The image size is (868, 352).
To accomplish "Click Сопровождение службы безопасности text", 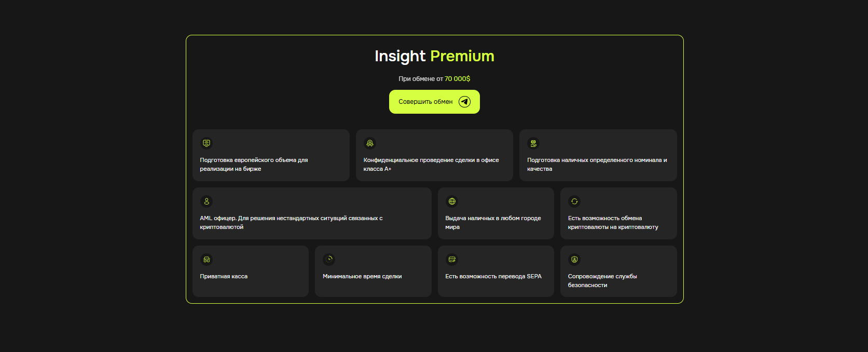I will [602, 281].
